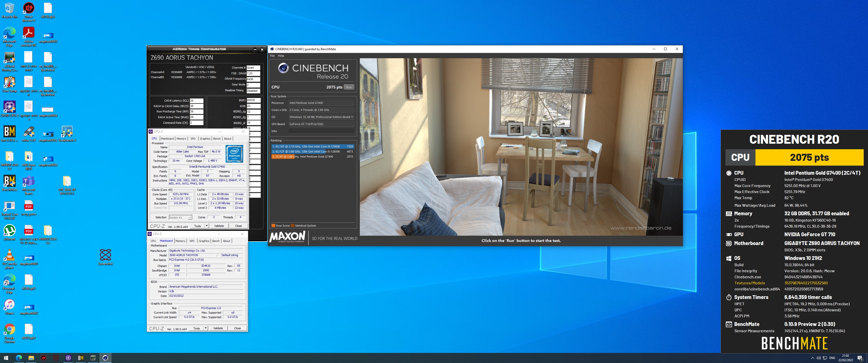The image size is (868, 363).
Task: Select the i5-12600K ranking row in Cinebench
Action: click(313, 152)
